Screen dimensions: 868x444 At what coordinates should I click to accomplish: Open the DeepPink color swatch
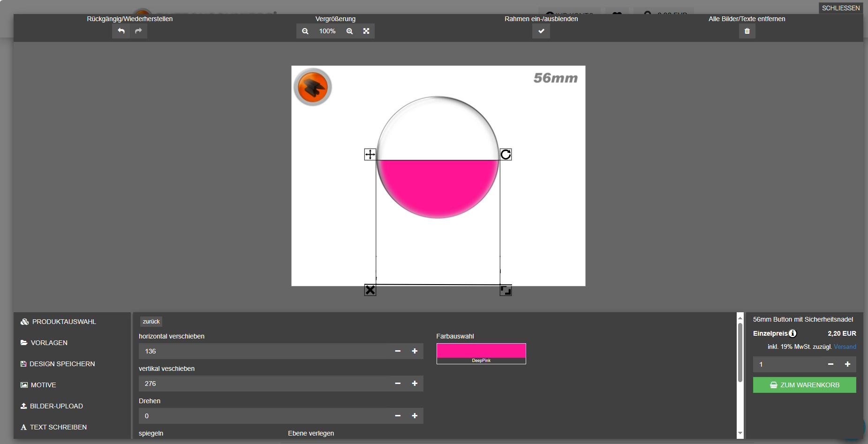[x=481, y=354]
